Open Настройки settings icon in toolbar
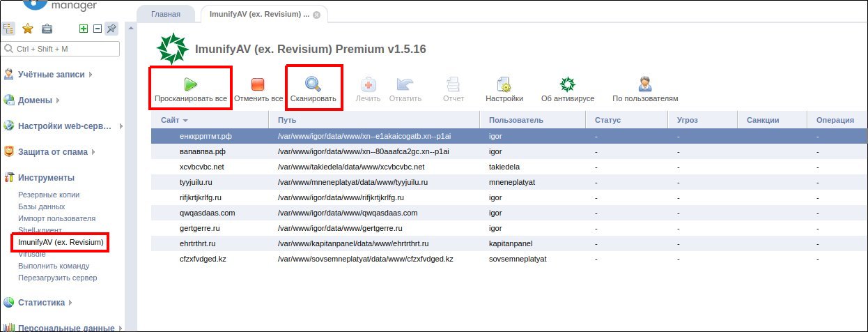Screen dimensions: 868x332 (x=504, y=84)
